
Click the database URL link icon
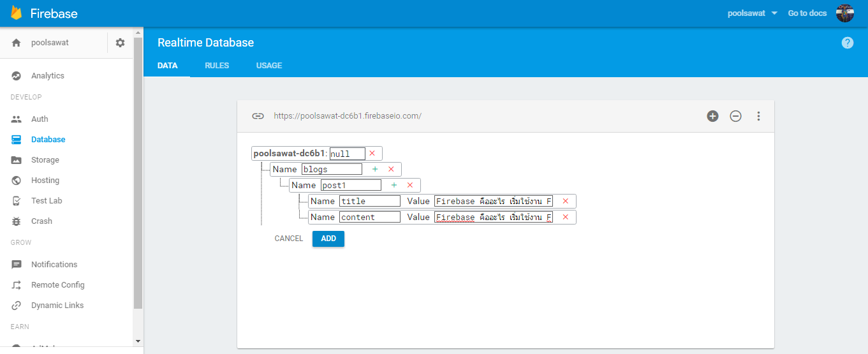pos(258,116)
